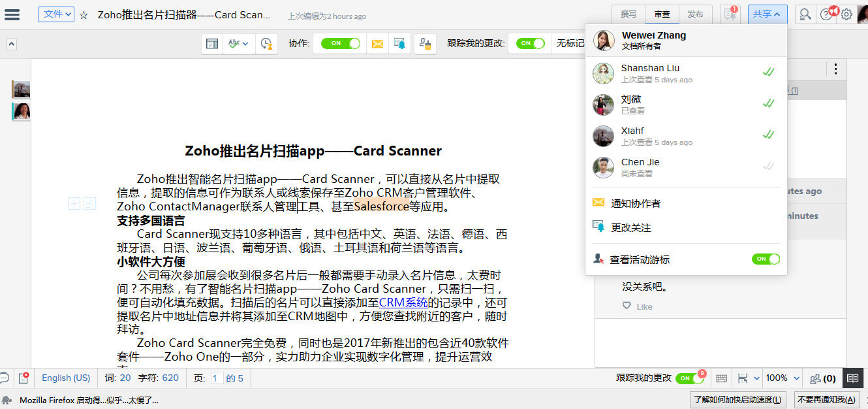The height and width of the screenshot is (409, 868).
Task: Open the comments panel three-dot menu
Action: tap(835, 69)
